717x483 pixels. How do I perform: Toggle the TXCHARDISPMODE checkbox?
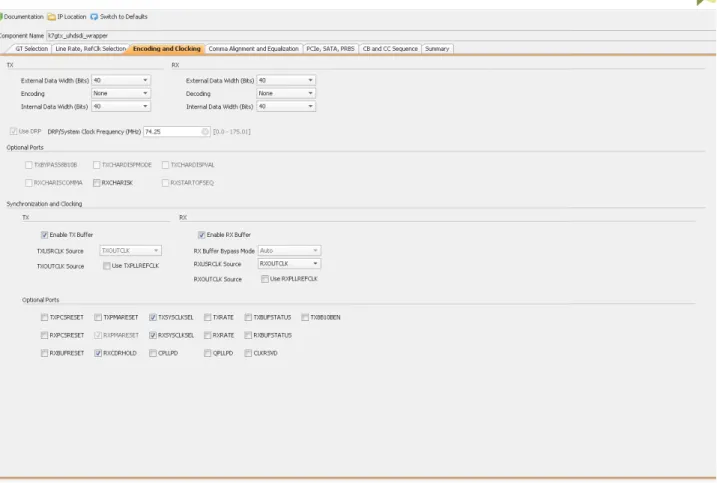coord(96,165)
